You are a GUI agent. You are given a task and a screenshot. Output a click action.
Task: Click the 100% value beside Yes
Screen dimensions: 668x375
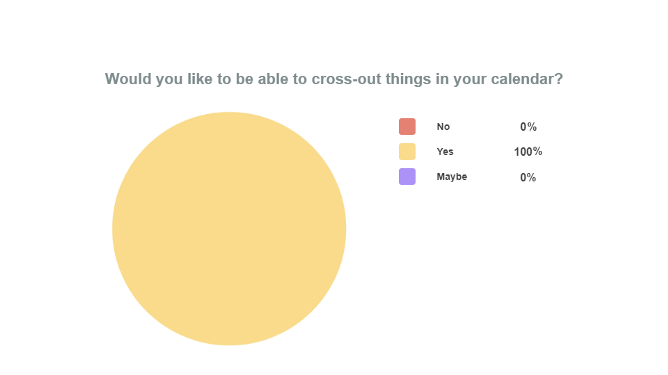[x=528, y=152]
